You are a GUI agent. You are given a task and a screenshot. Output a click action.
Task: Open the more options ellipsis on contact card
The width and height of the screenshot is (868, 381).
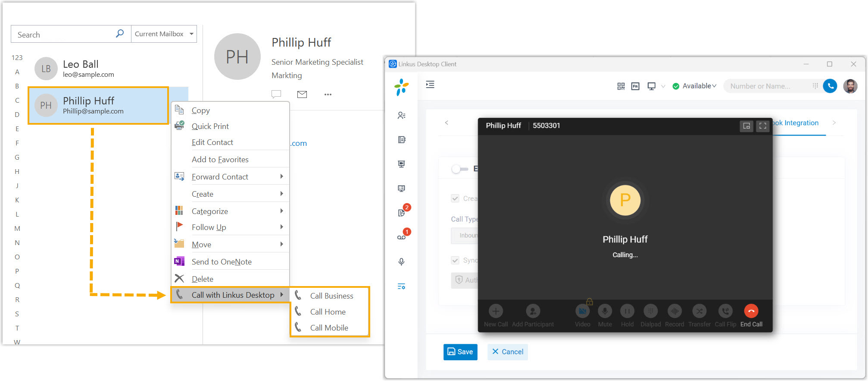[x=328, y=94]
